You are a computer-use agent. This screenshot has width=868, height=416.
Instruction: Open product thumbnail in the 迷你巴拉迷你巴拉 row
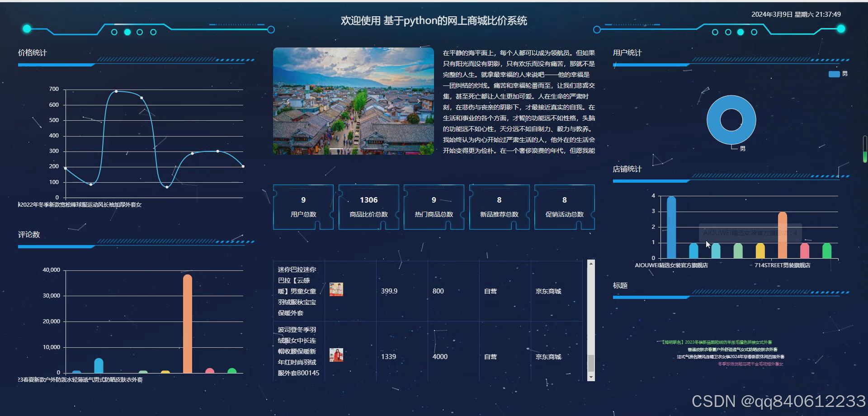point(336,289)
